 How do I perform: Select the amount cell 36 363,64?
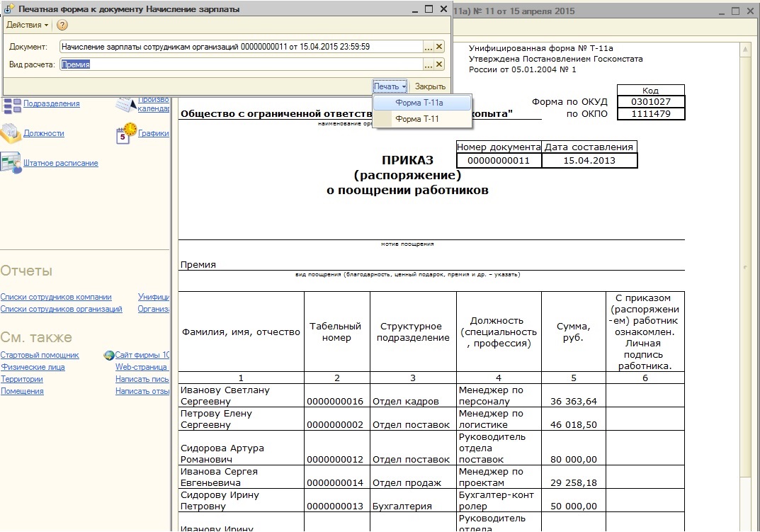tap(574, 396)
